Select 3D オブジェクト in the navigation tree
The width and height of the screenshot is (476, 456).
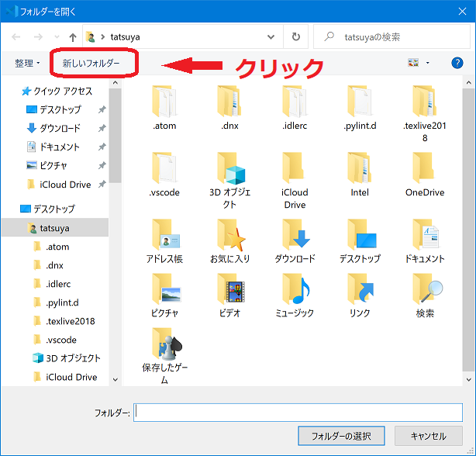click(66, 358)
